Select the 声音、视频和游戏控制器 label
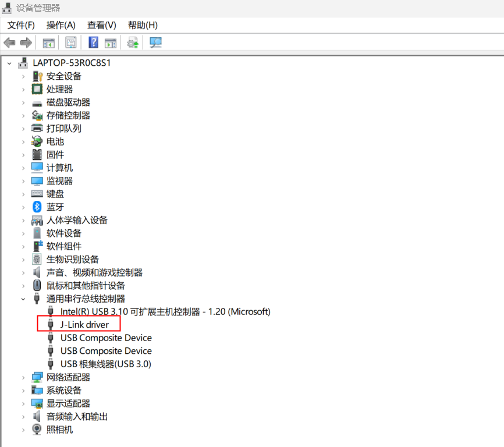The width and height of the screenshot is (504, 447). [x=94, y=272]
